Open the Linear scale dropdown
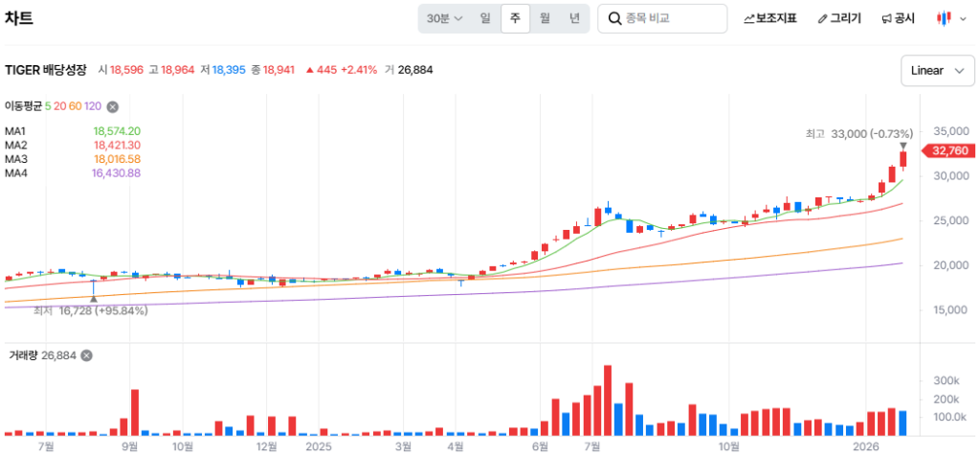980x457 pixels. (936, 70)
